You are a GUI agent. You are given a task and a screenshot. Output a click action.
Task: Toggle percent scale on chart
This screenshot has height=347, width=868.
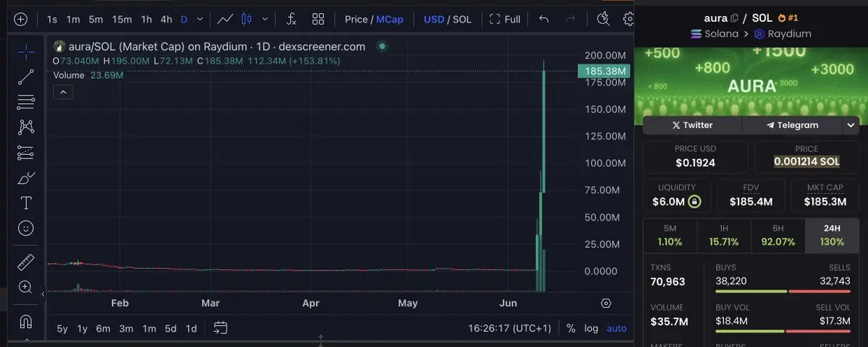571,328
